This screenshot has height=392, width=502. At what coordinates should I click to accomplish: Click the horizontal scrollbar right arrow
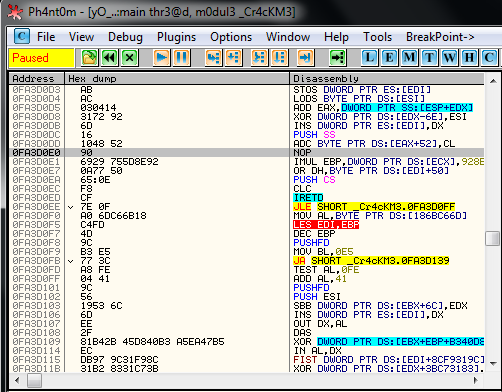tap(476, 380)
